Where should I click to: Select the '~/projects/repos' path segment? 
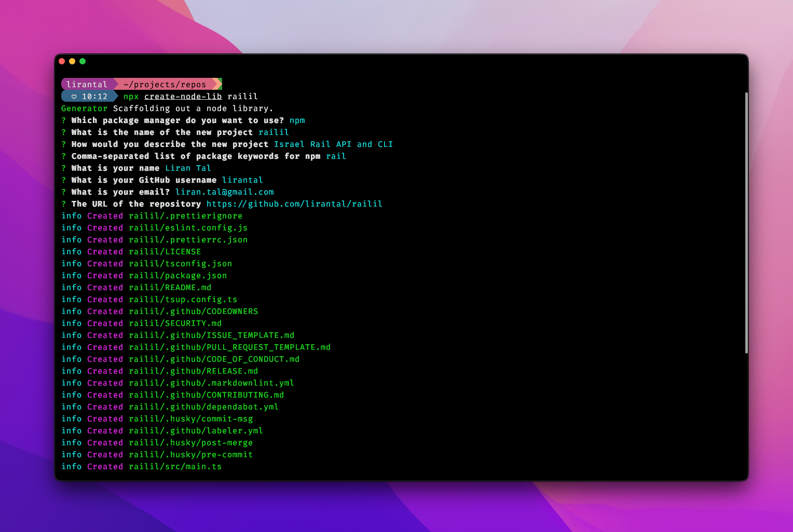click(x=165, y=84)
